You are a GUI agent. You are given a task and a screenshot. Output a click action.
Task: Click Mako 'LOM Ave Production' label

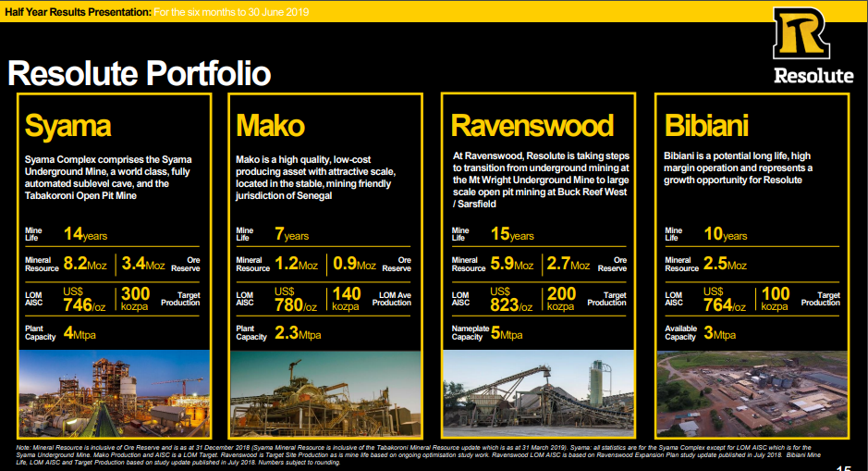click(392, 299)
